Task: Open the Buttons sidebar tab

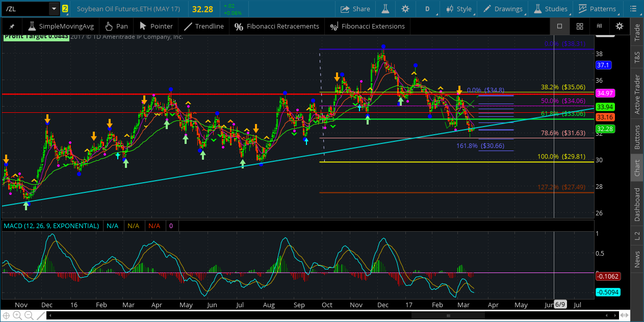Action: point(637,137)
